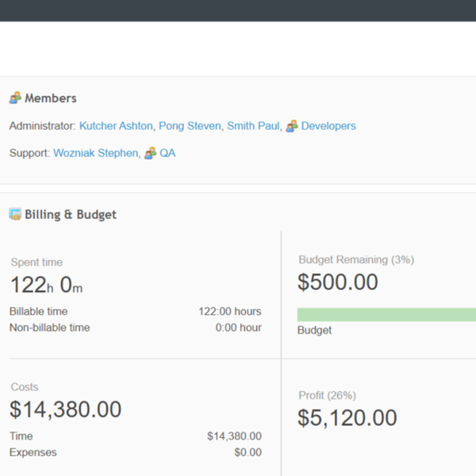Open Pong Steven's profile link
This screenshot has height=476, width=476.
[x=190, y=126]
